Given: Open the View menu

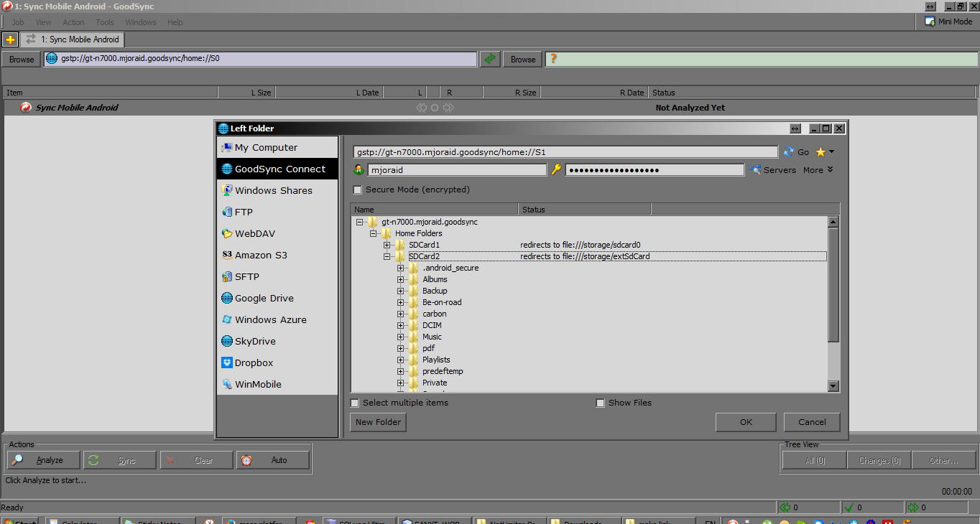Looking at the screenshot, I should [43, 22].
